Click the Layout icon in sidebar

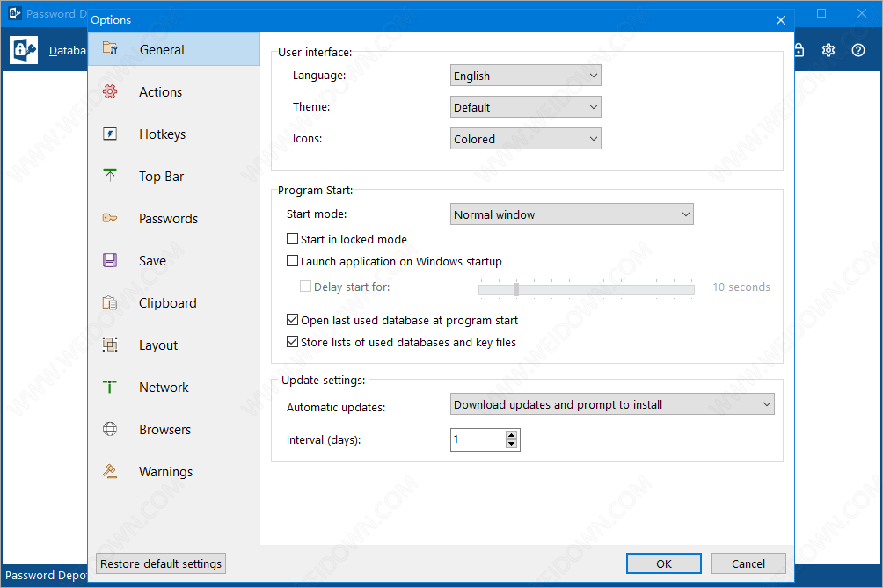110,345
